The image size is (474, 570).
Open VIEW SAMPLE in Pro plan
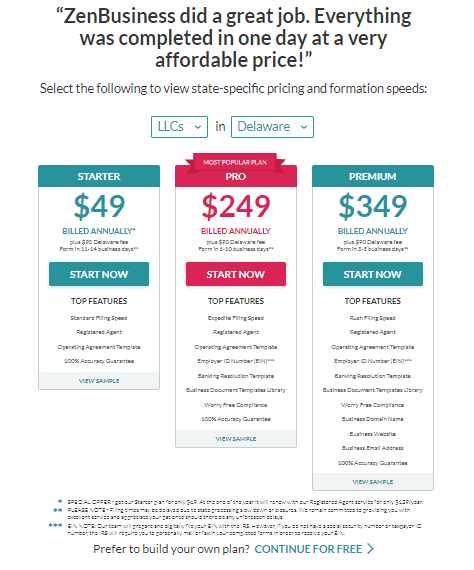[x=236, y=439]
